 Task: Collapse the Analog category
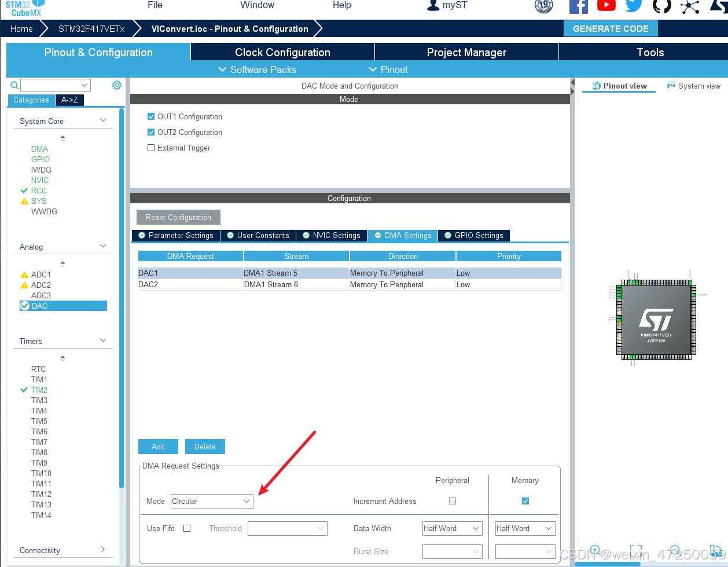point(103,246)
